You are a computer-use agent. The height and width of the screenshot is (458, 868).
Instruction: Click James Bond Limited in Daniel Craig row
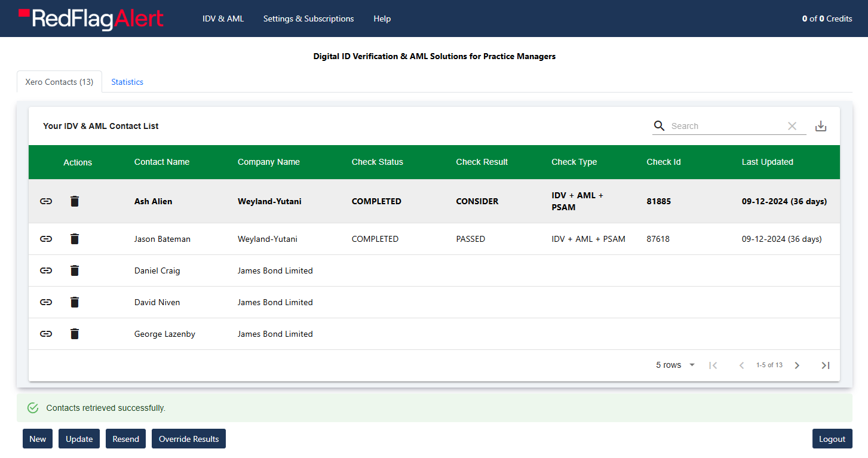pos(275,271)
